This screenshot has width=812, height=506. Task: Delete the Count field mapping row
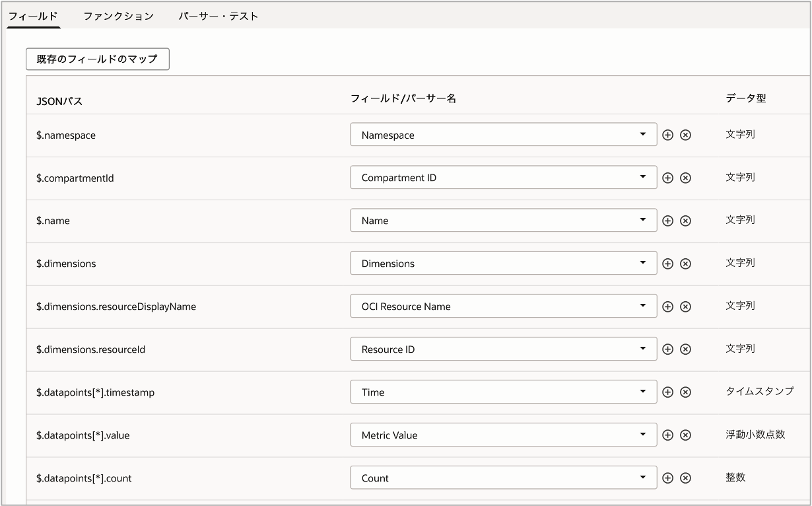pyautogui.click(x=685, y=478)
